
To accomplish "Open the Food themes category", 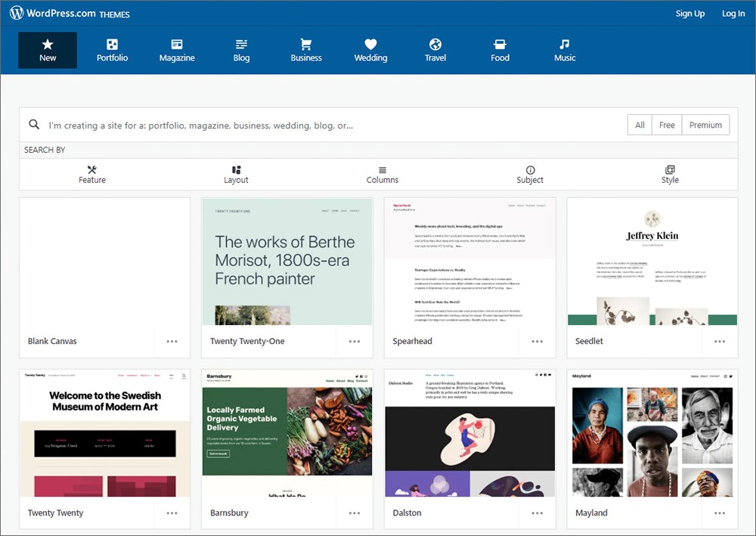I will tap(500, 50).
